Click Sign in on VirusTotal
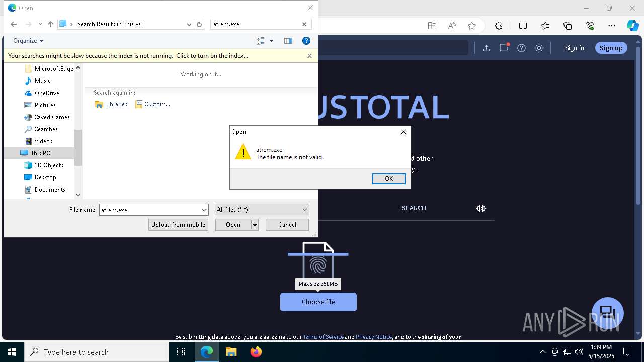 pyautogui.click(x=575, y=48)
